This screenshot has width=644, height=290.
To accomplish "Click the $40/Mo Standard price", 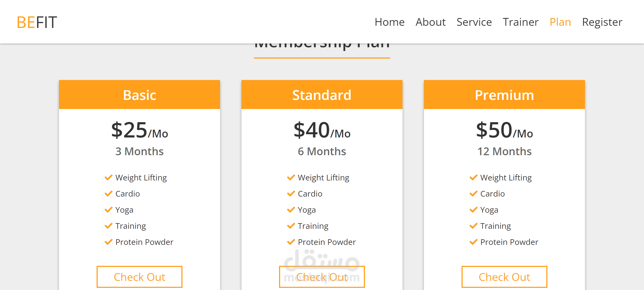I will [322, 130].
